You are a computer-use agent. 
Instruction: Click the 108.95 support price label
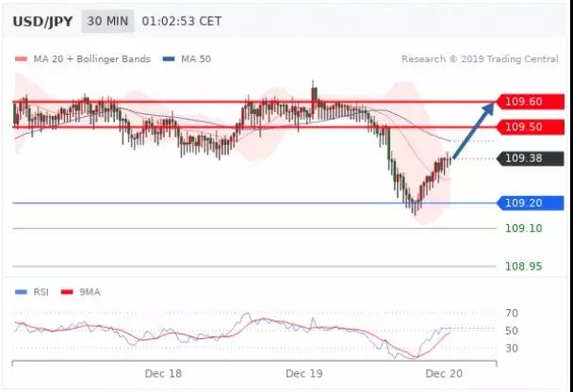pos(521,267)
